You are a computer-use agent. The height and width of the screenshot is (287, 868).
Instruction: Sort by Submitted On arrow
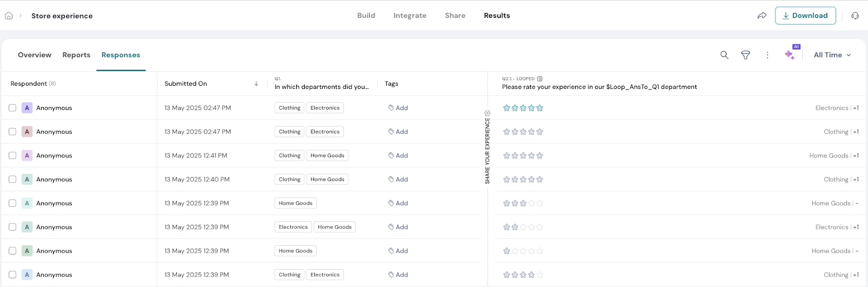tap(256, 84)
